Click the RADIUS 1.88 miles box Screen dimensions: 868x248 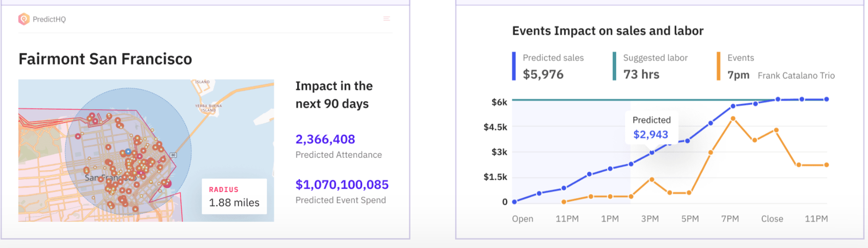point(234,196)
